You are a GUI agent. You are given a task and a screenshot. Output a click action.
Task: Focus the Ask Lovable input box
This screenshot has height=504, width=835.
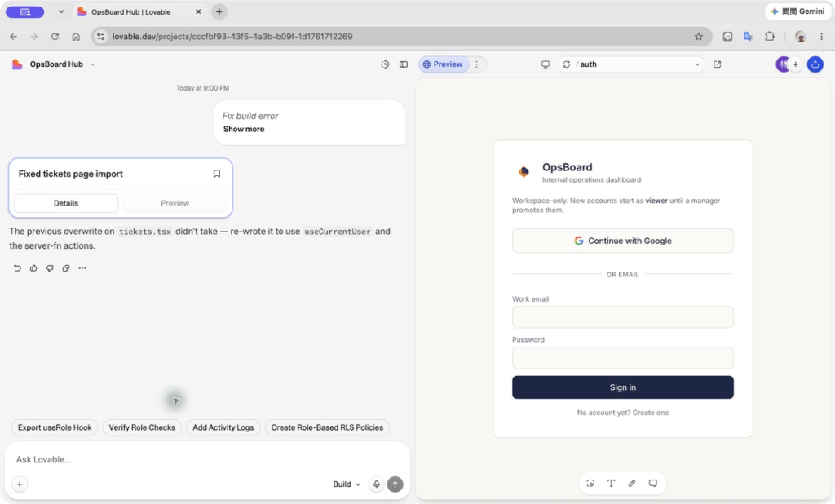[208, 459]
